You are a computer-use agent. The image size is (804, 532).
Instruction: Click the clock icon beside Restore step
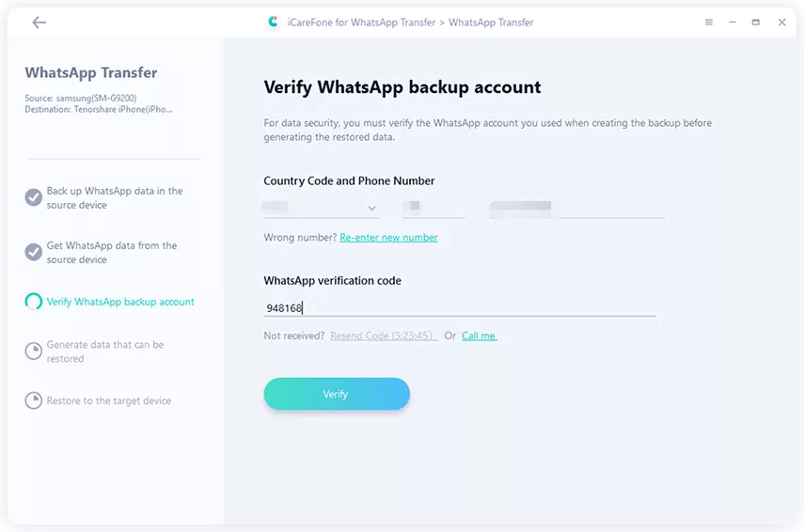tap(33, 400)
